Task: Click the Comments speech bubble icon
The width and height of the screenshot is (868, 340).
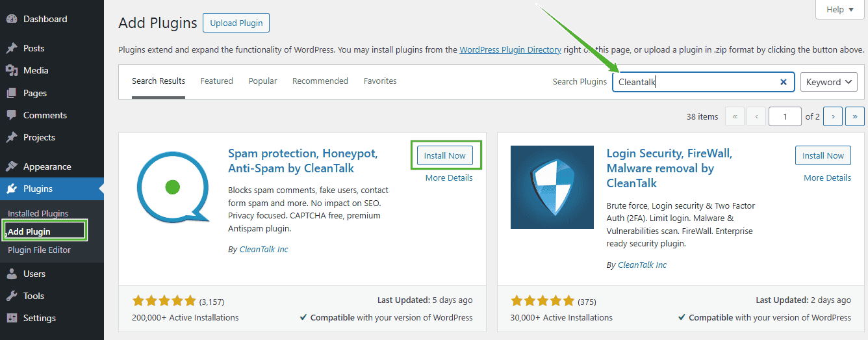Action: point(11,115)
